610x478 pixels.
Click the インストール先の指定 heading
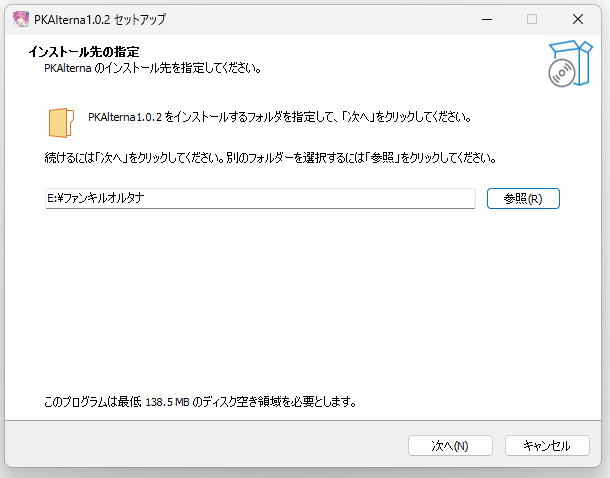coord(84,52)
